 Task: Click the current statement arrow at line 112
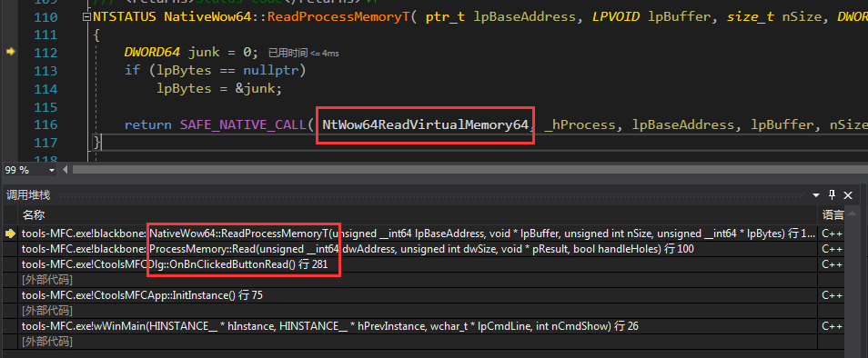(x=10, y=52)
